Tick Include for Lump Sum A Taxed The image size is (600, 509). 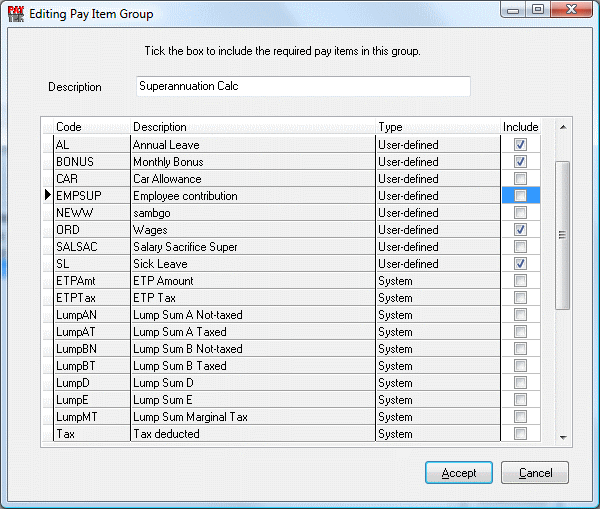click(520, 331)
